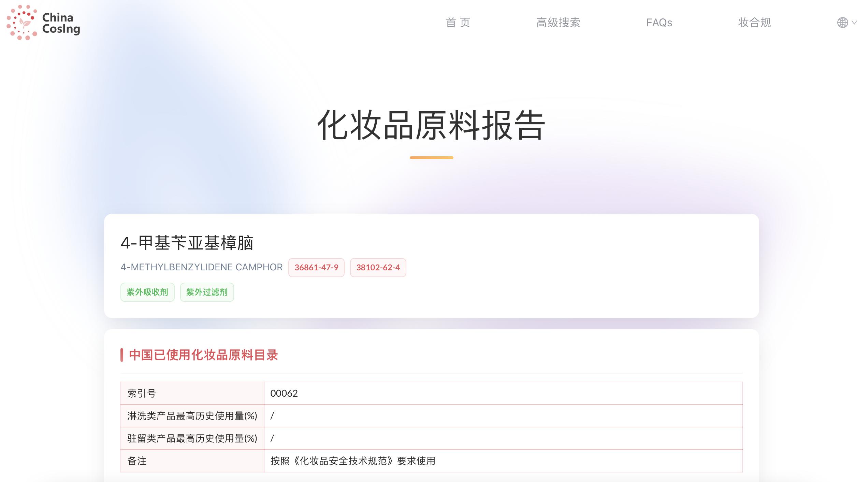
Task: Collapse the 中国已使用化妆品原料目录 section
Action: pyautogui.click(x=203, y=355)
